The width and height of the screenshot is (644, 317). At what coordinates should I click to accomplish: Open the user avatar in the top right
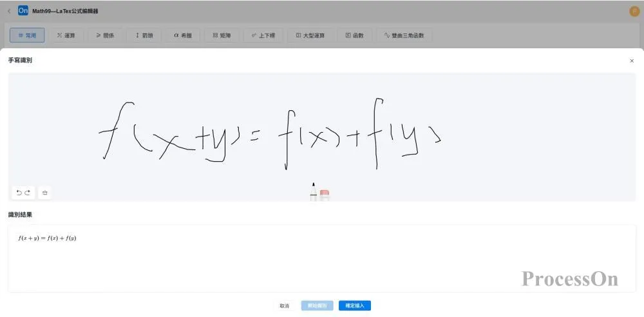click(634, 11)
